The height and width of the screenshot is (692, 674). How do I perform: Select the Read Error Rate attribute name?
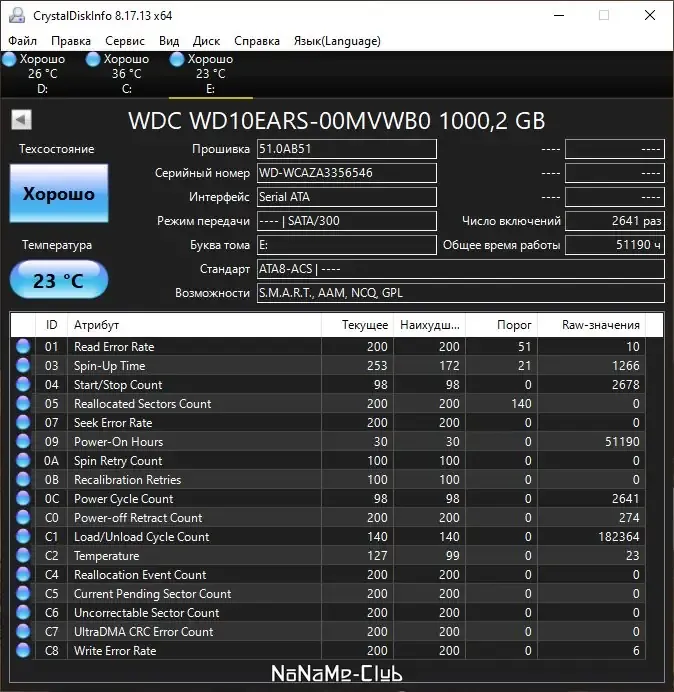(114, 347)
